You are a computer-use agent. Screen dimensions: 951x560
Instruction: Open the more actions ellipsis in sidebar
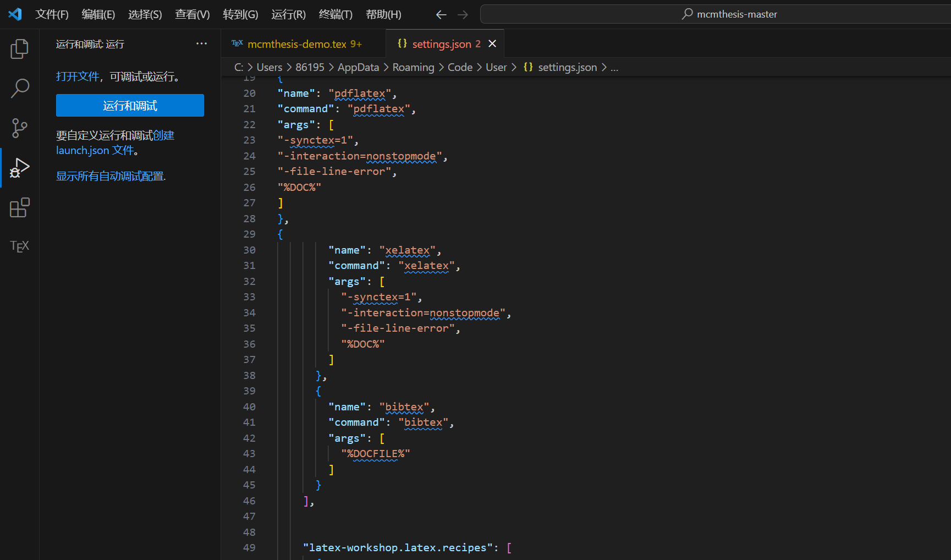click(x=202, y=43)
